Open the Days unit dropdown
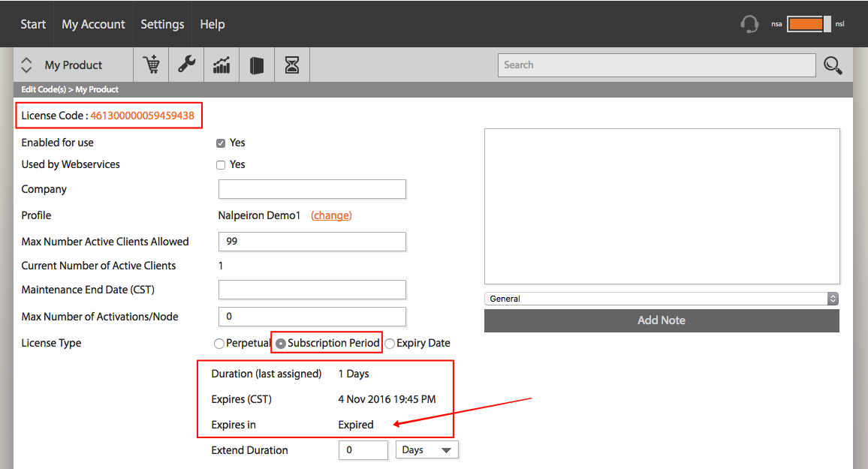 pyautogui.click(x=426, y=450)
